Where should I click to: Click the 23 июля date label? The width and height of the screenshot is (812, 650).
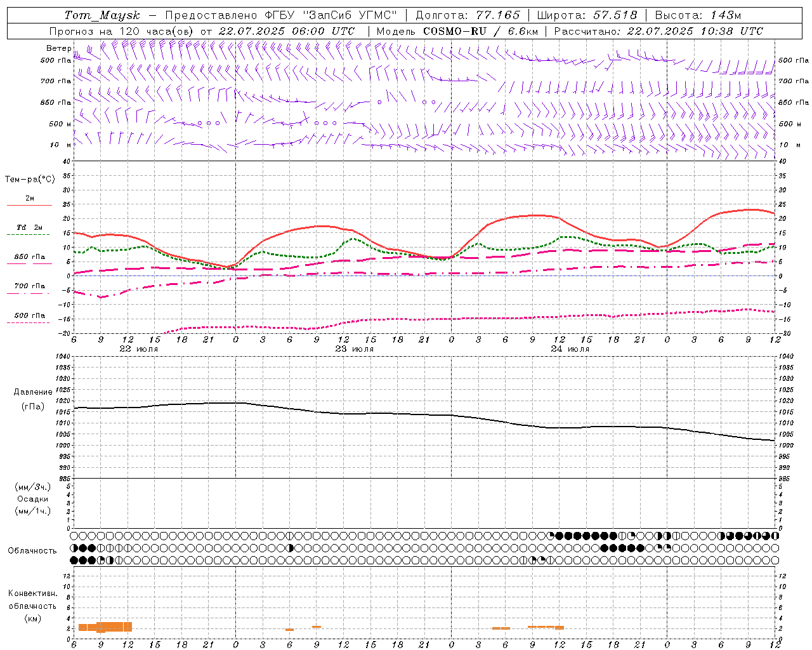pyautogui.click(x=355, y=349)
